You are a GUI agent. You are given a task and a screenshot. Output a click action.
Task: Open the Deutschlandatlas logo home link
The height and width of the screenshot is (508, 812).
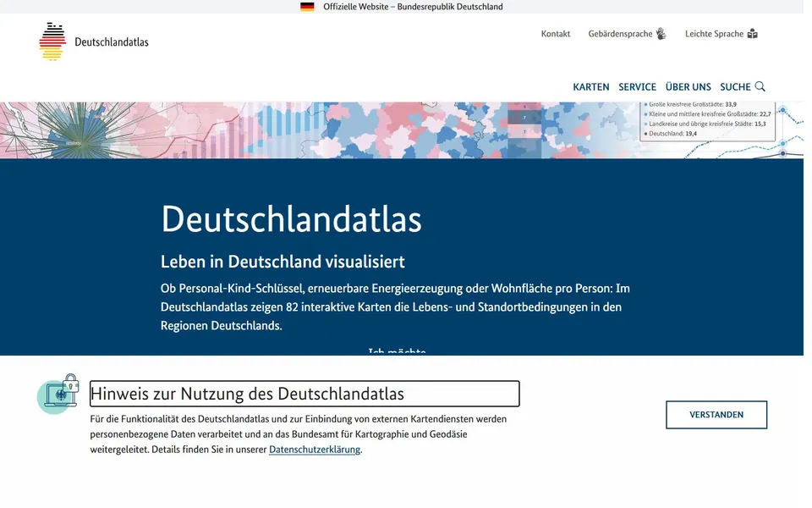coord(94,41)
